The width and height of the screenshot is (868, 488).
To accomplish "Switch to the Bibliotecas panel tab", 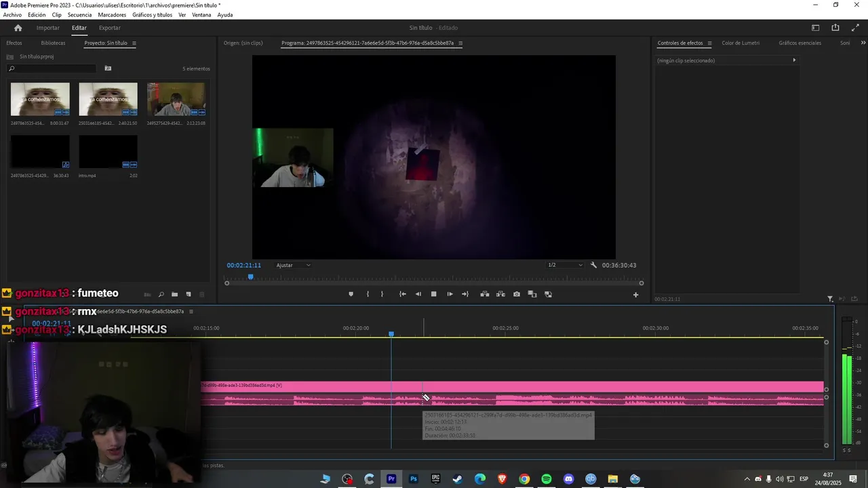I will (x=54, y=43).
